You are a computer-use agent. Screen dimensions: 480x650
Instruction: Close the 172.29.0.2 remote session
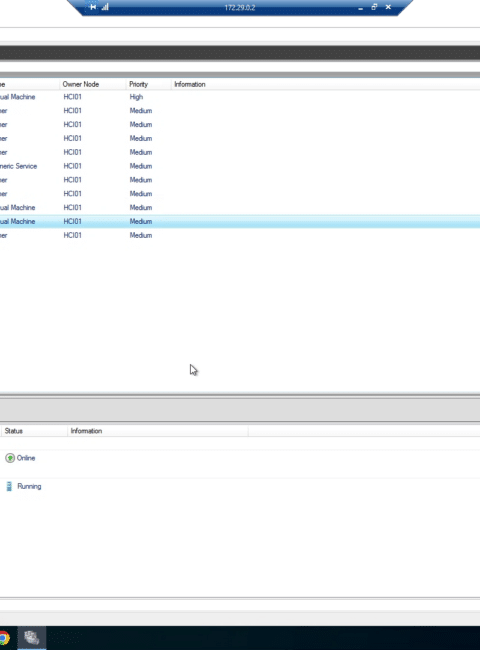pyautogui.click(x=388, y=7)
